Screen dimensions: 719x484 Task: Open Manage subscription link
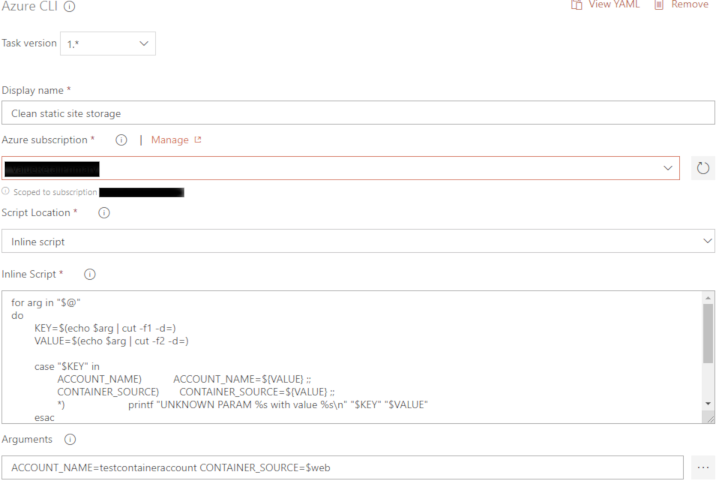click(176, 140)
